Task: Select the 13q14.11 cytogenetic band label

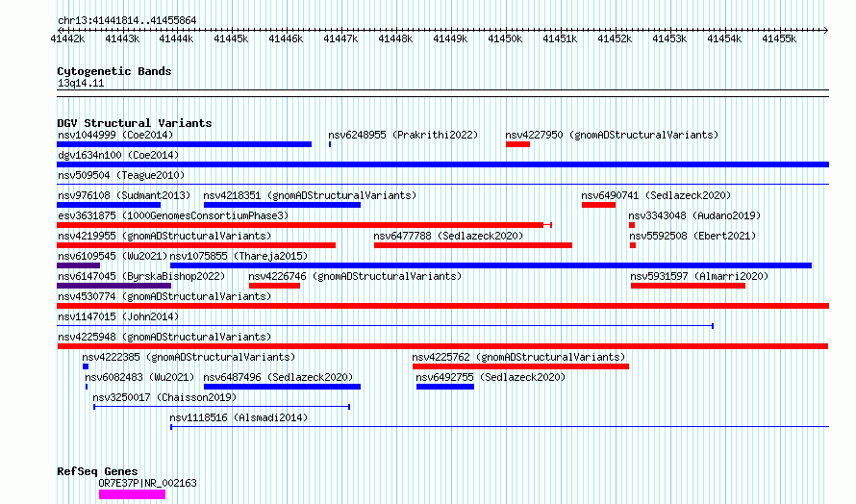Action: click(x=81, y=83)
